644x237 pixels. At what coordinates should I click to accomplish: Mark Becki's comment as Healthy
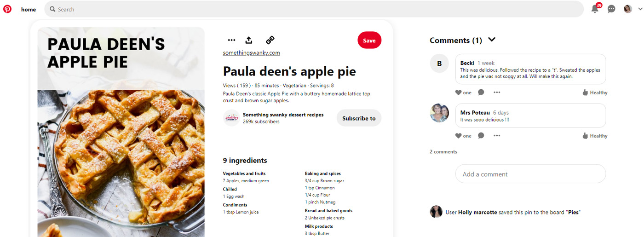(x=595, y=92)
